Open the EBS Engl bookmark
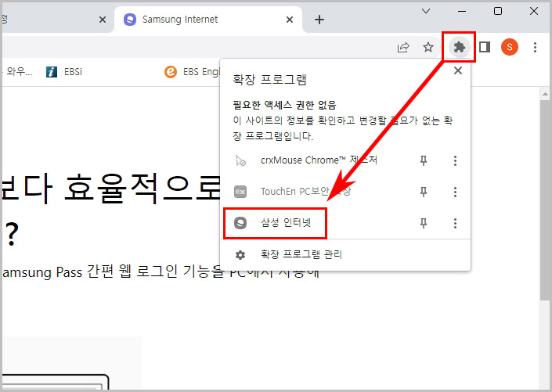 192,72
